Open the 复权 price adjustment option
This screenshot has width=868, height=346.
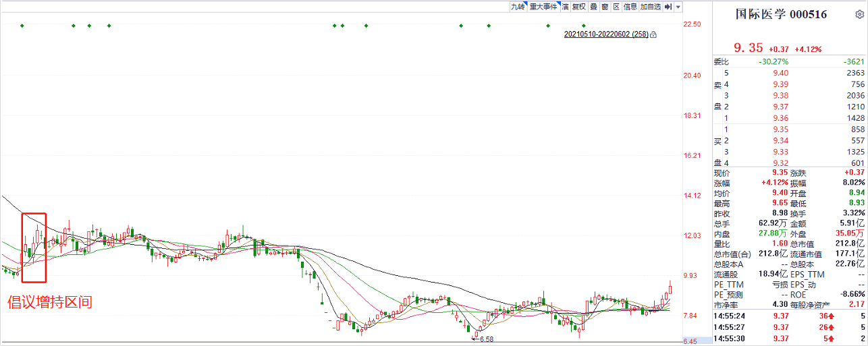coord(578,7)
